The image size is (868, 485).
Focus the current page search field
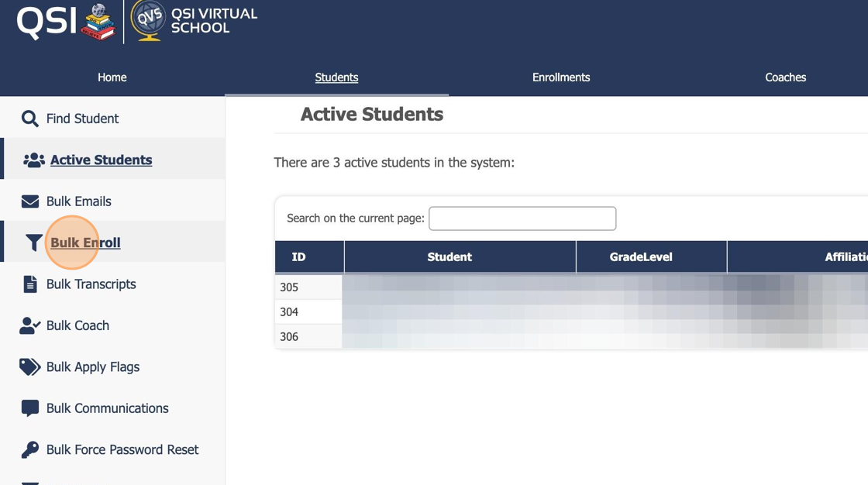pyautogui.click(x=522, y=218)
